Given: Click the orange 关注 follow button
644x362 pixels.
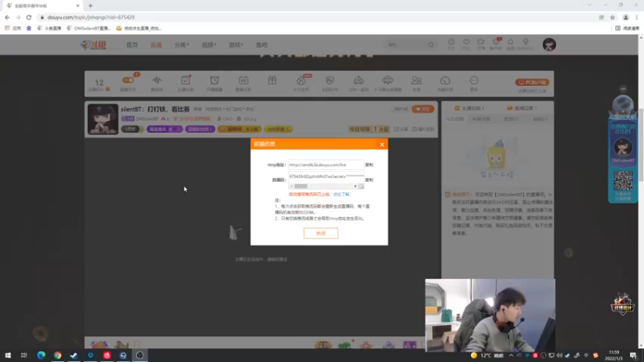Looking at the screenshot, I should [x=423, y=109].
